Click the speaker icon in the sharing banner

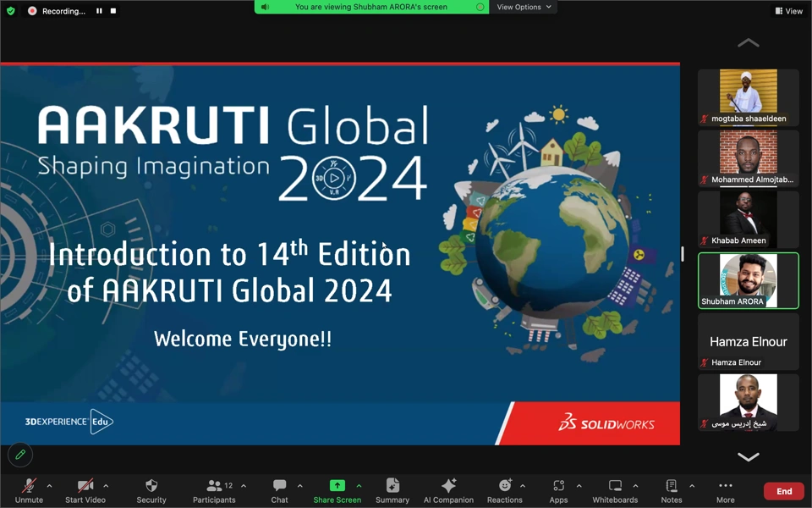click(265, 7)
